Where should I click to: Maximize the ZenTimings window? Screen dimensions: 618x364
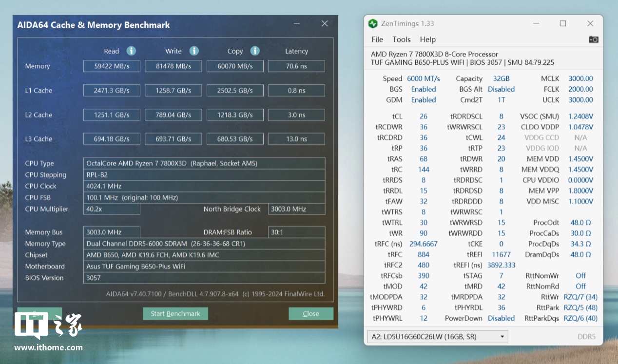(x=563, y=23)
